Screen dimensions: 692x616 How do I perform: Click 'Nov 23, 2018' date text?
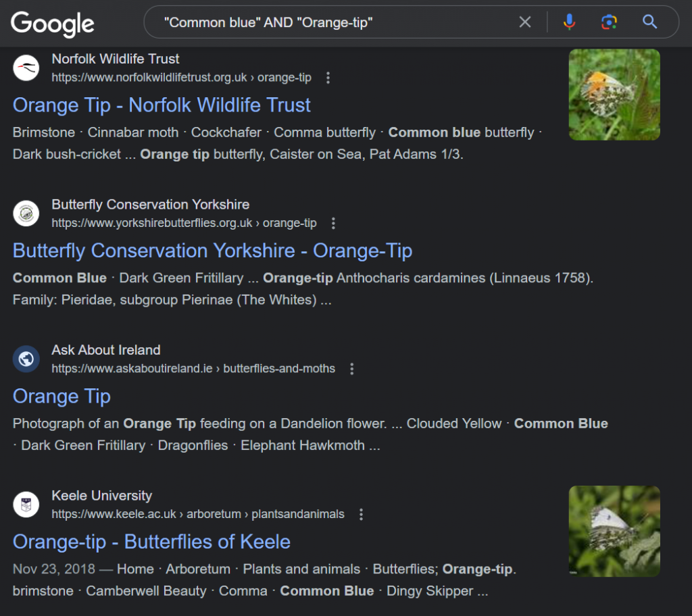point(54,569)
